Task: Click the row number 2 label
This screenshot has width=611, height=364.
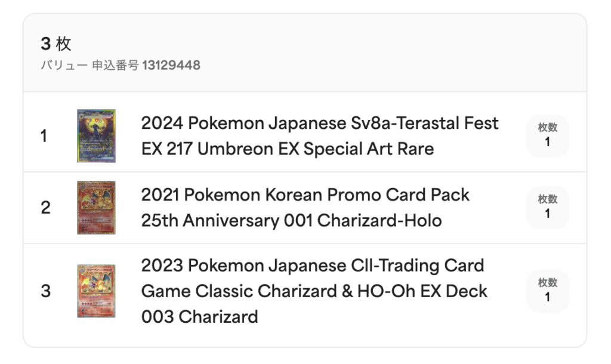Action: 45,208
